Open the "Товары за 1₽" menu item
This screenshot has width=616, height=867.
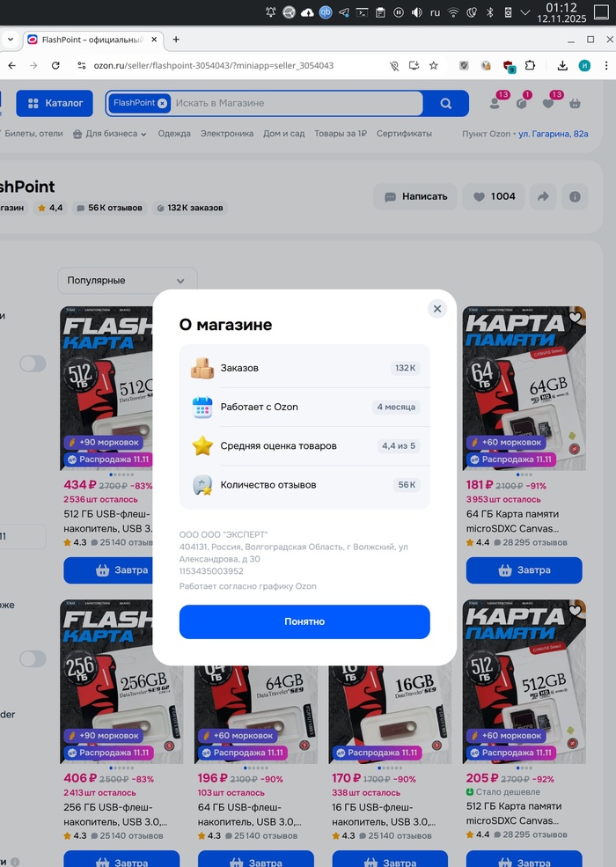point(341,133)
